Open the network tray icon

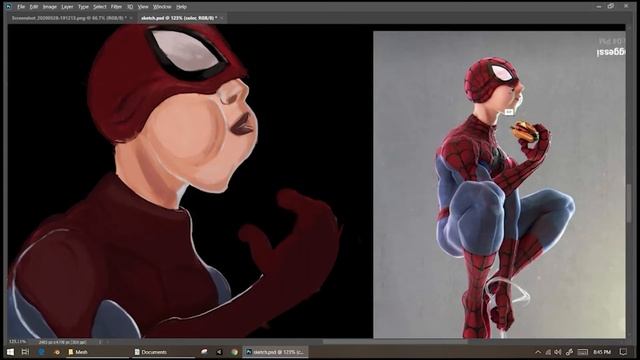[x=548, y=352]
